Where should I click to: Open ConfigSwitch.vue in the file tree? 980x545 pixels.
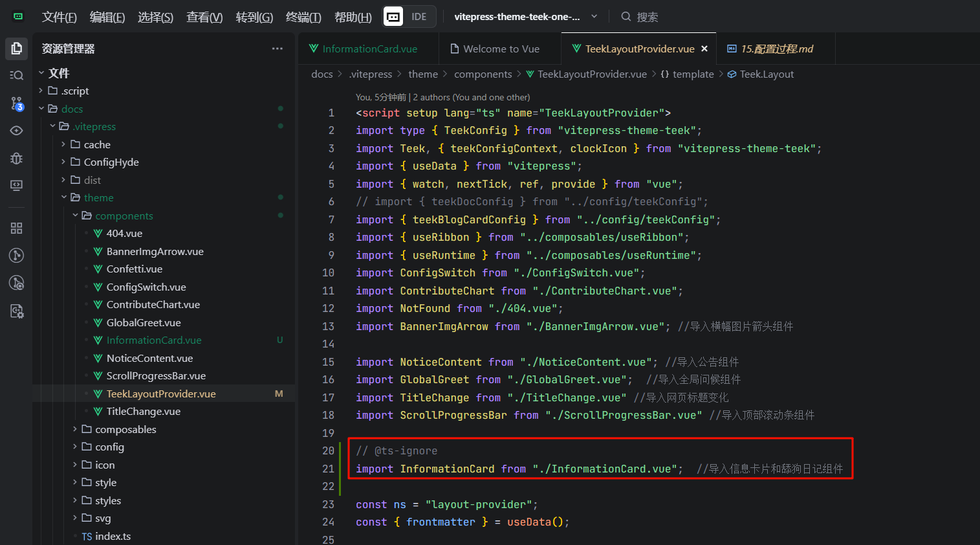tap(146, 287)
